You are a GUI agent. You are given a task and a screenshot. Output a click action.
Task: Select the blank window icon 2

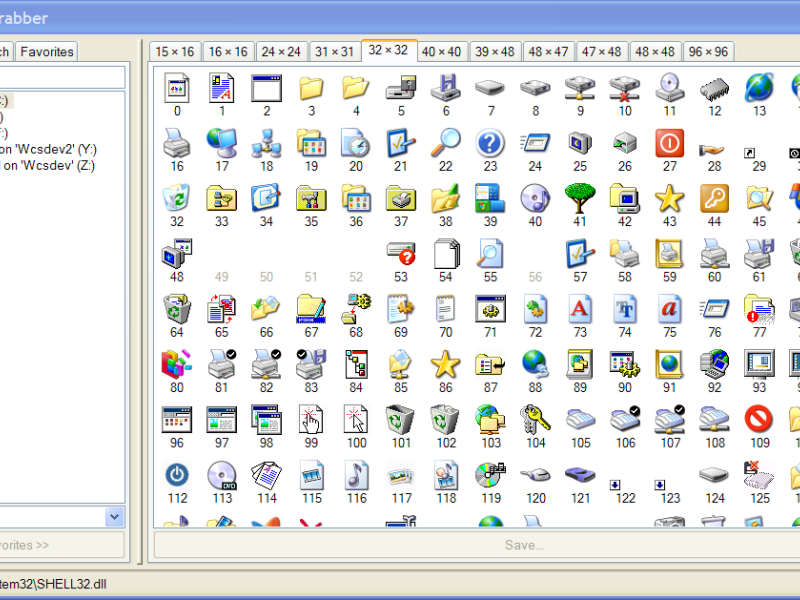[x=266, y=88]
